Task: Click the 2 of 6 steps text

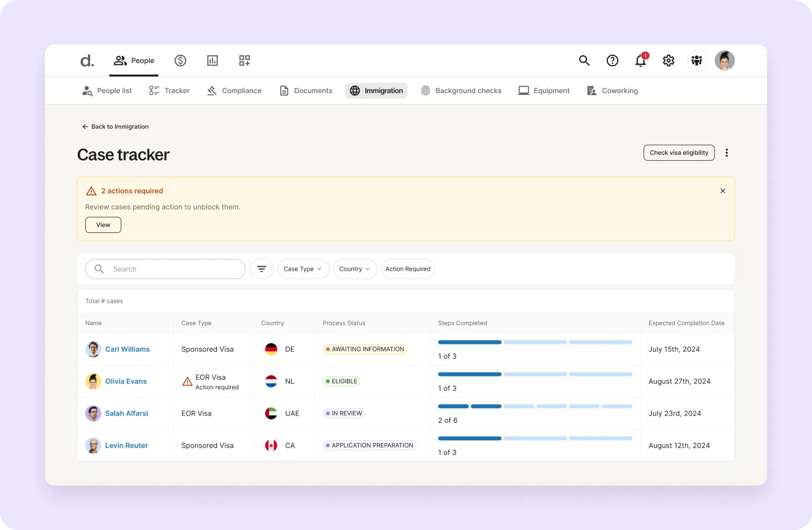Action: click(448, 421)
